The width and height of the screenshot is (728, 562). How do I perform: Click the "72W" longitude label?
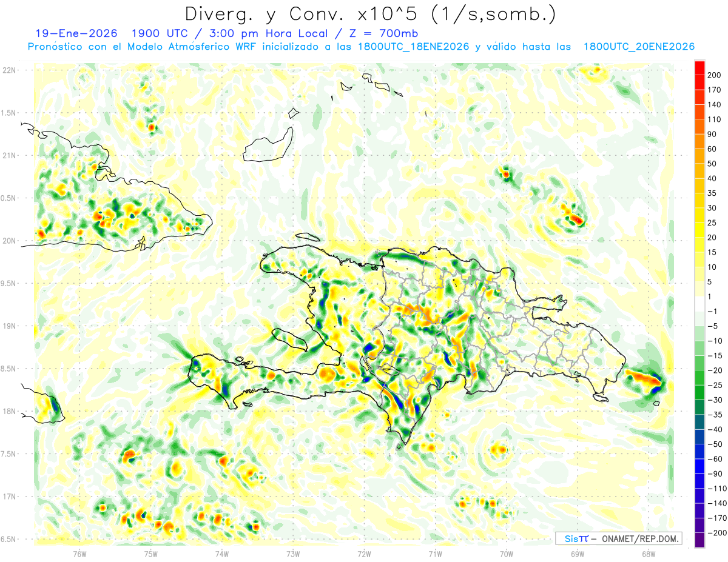click(x=364, y=554)
